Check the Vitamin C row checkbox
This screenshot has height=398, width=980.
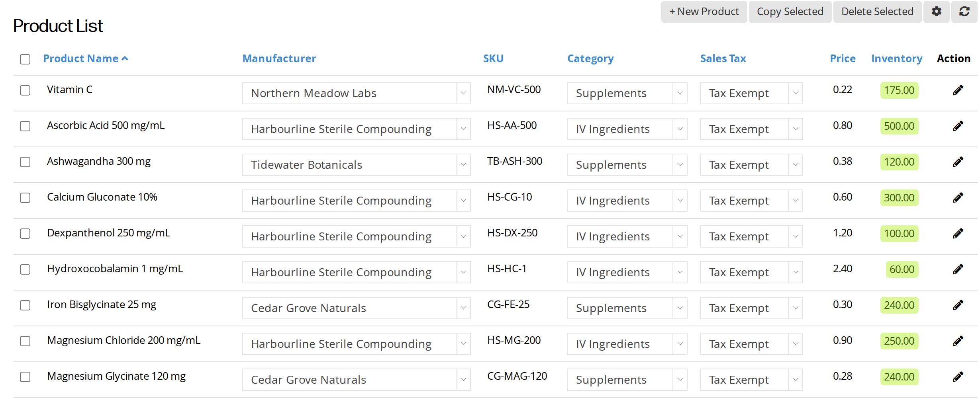click(x=25, y=90)
